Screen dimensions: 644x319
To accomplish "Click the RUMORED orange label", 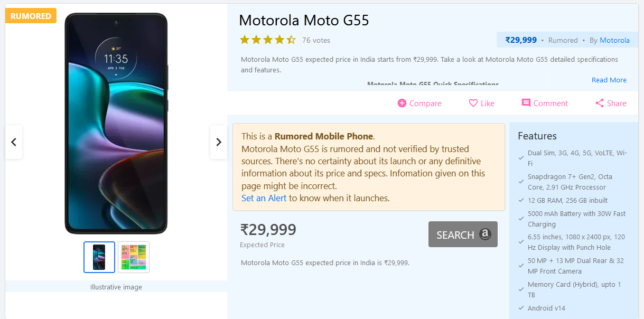I will pos(31,16).
